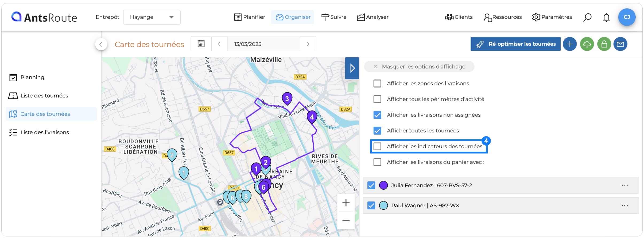Enable Afficher tous les périmètres d'activité
This screenshot has height=240, width=644.
377,99
